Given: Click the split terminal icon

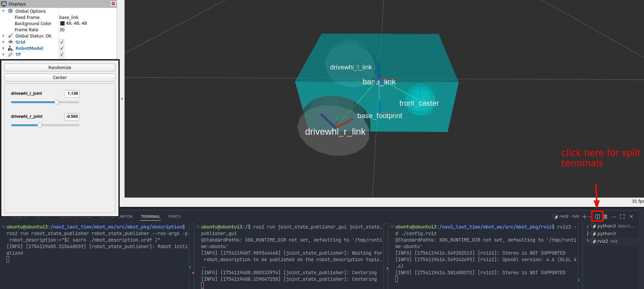Looking at the screenshot, I should [597, 216].
